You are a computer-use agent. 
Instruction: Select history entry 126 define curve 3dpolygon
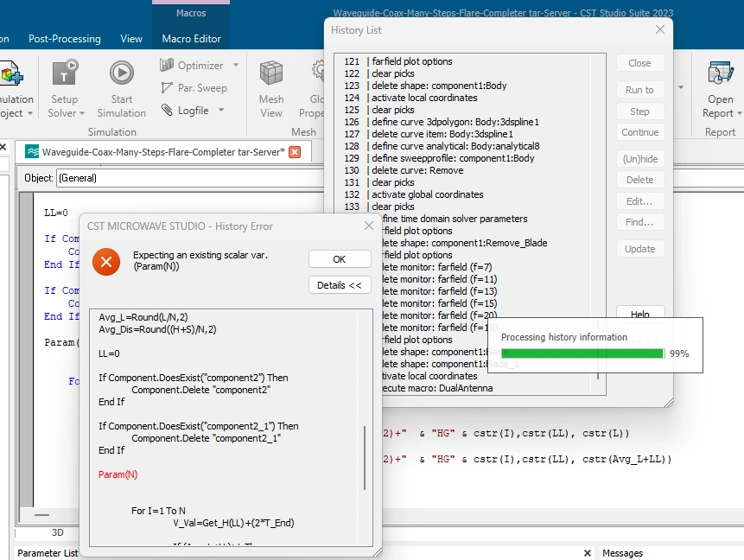point(455,122)
